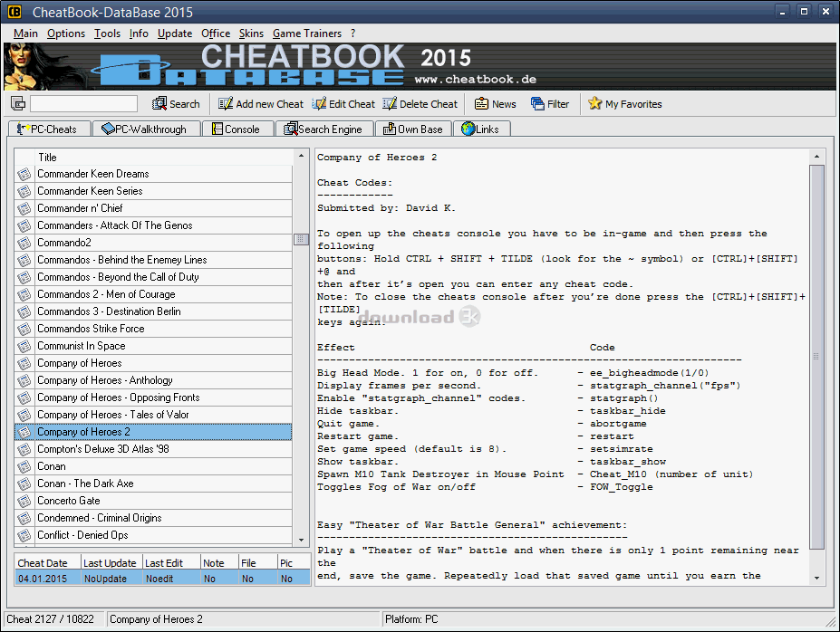Open the Office menu

216,34
